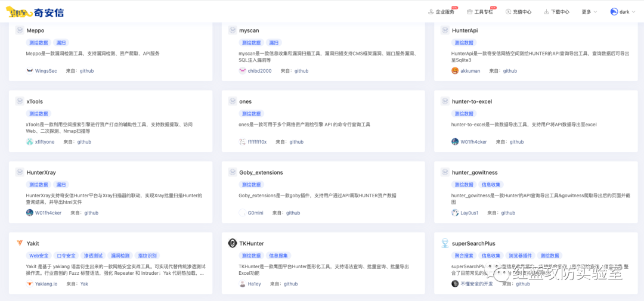644x301 pixels.
Task: Click the Goby_extensions description text
Action: [317, 195]
